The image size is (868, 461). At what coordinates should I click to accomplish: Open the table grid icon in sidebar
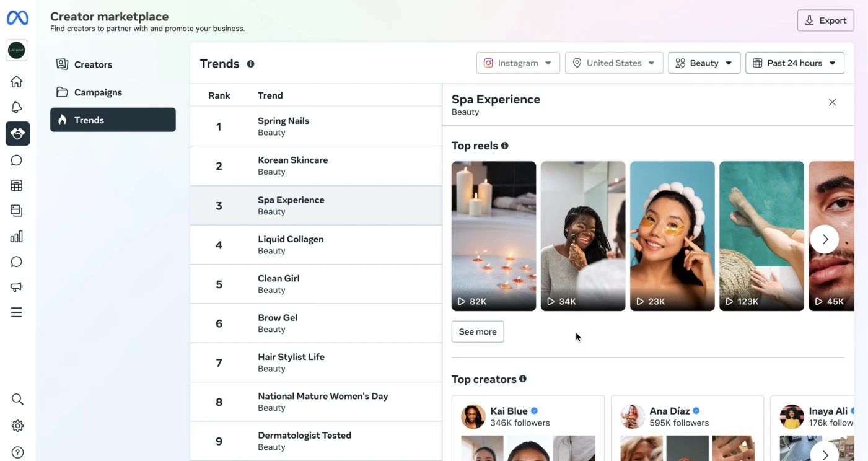pyautogui.click(x=17, y=185)
